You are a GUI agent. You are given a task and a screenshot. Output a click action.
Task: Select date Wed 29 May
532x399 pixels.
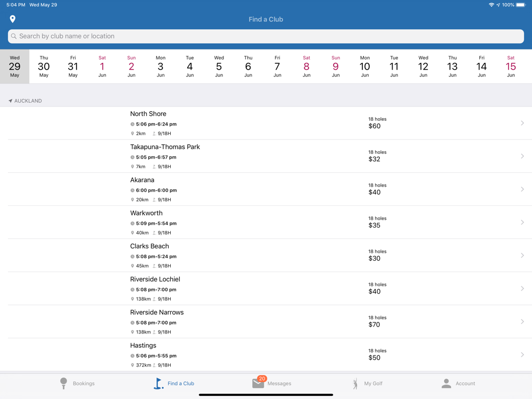(x=14, y=66)
